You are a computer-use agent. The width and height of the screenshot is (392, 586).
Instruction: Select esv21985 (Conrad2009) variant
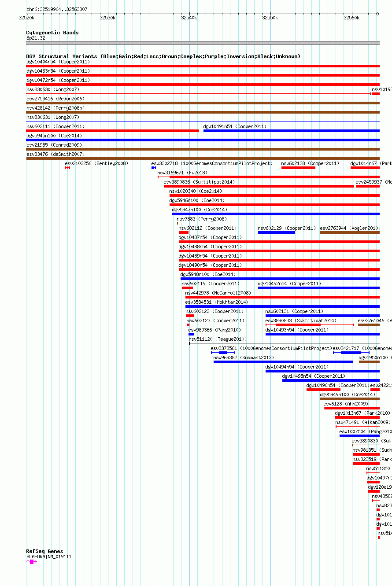click(203, 149)
